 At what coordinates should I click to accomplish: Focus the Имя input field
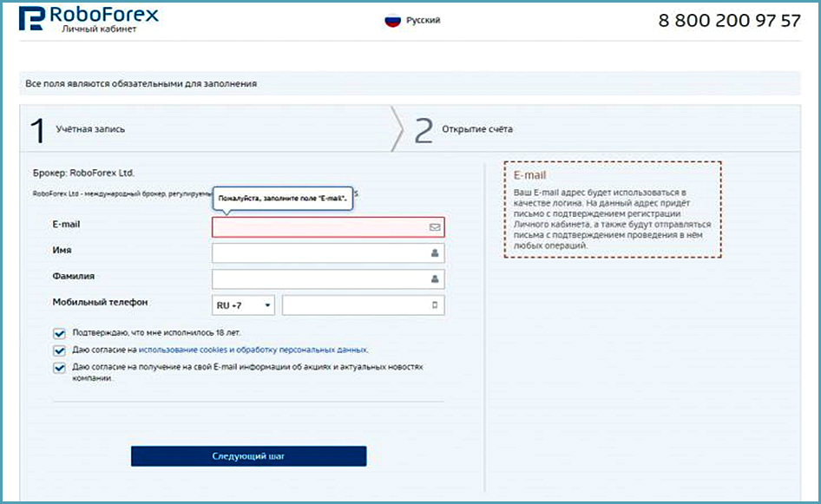(x=319, y=253)
